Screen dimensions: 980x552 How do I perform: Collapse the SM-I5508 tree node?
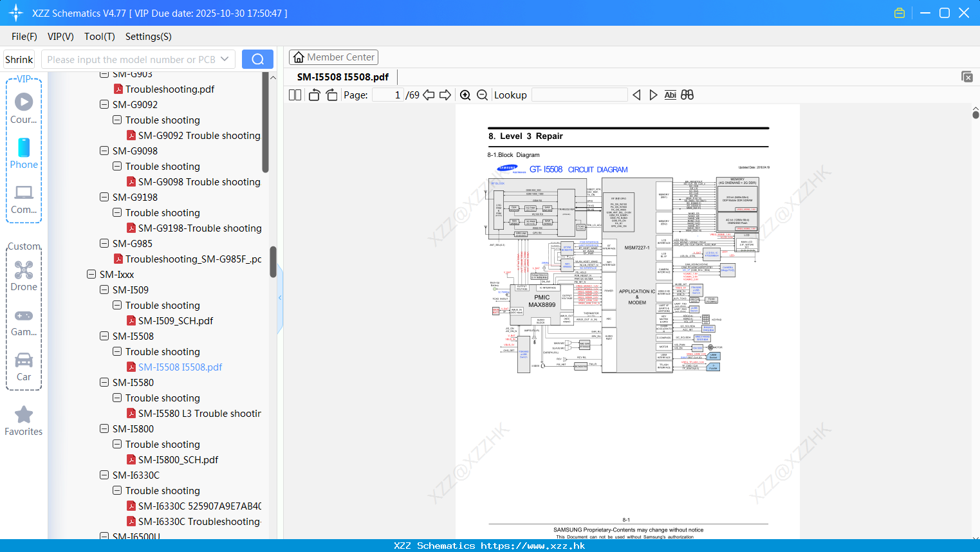104,336
